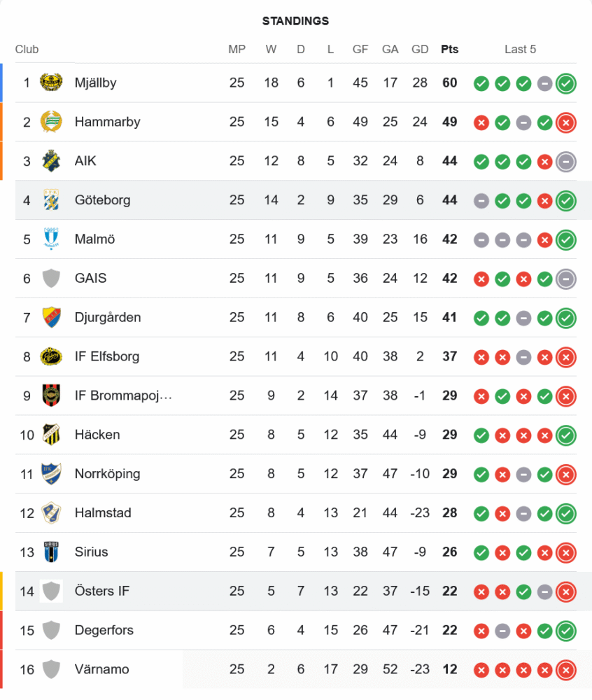Click the MP column header
Image resolution: width=592 pixels, height=700 pixels.
(x=237, y=50)
